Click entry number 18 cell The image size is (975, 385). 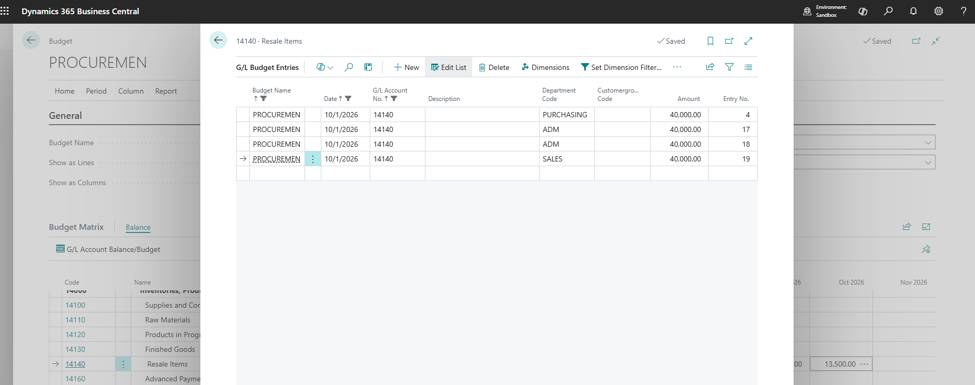pos(732,144)
